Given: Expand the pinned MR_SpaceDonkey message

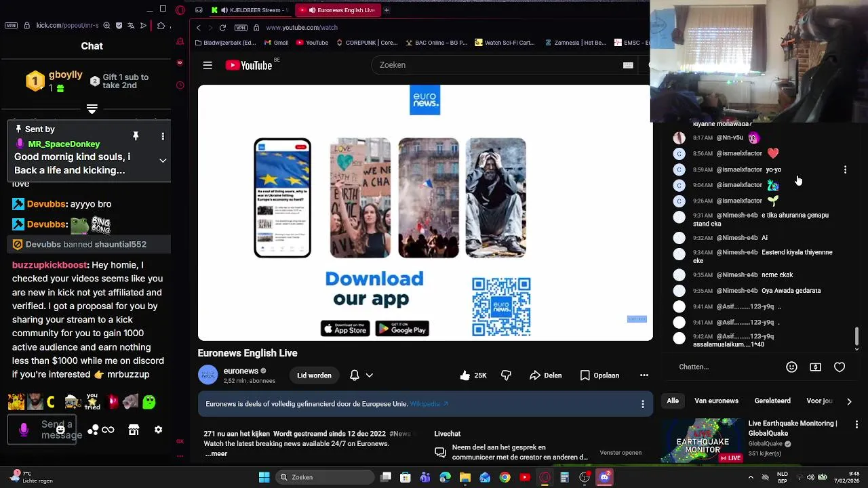Looking at the screenshot, I should 163,161.
